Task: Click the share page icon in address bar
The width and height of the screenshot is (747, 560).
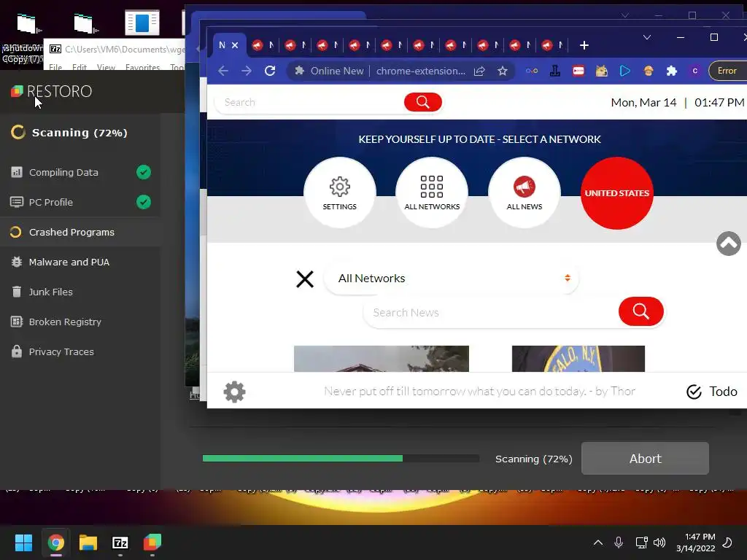Action: pos(479,71)
